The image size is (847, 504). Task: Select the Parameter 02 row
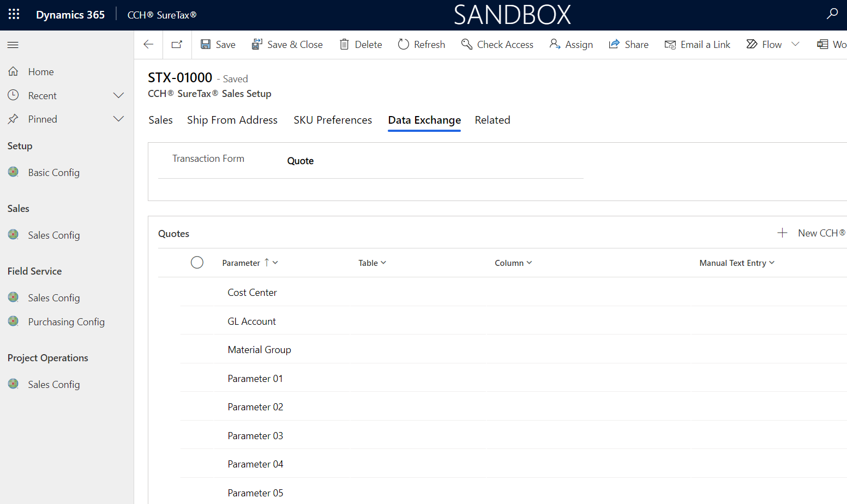click(x=513, y=406)
